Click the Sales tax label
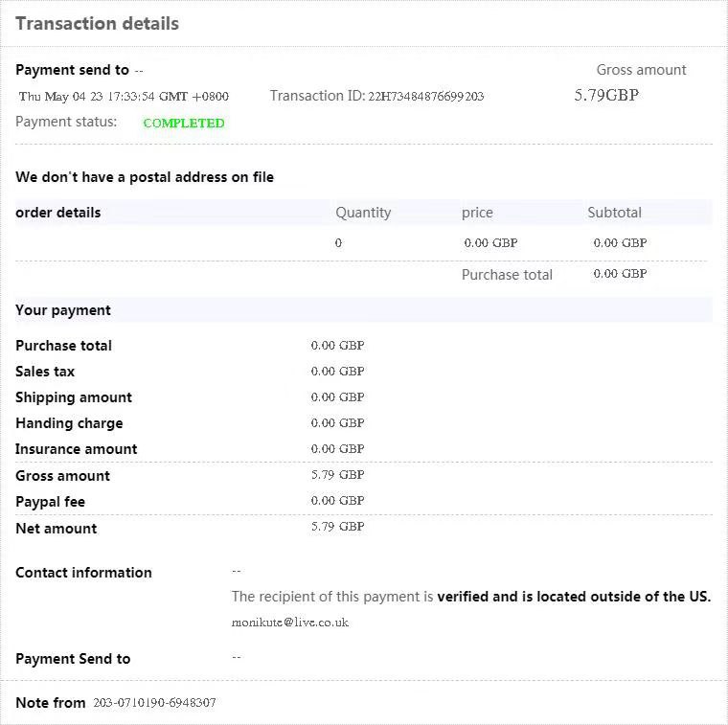Screen dimensions: 728x725 [x=45, y=372]
